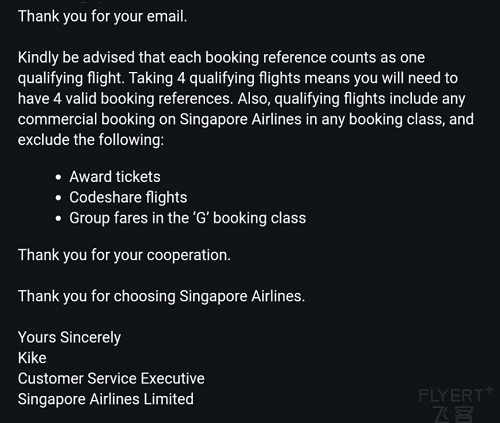Click the bullet point before 'Group fares'

tap(59, 219)
